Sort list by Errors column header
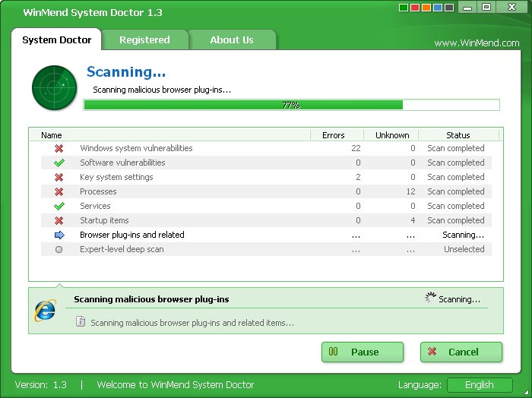 click(333, 135)
